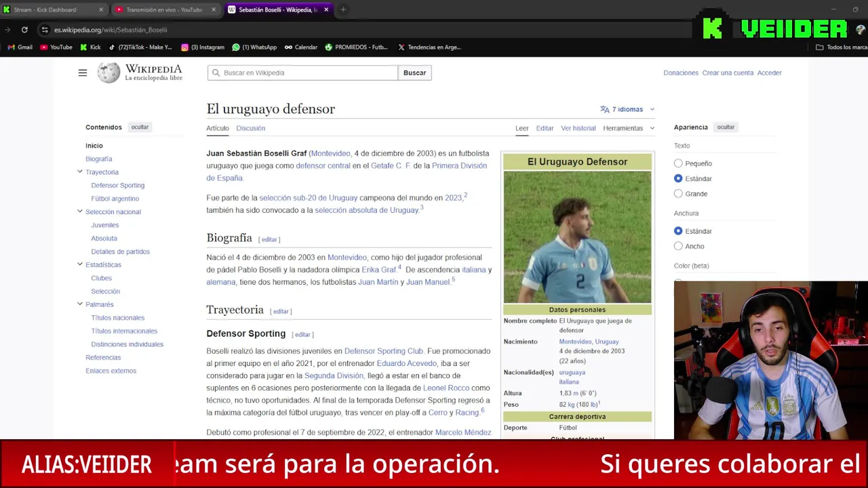Collapse the Estadísticas contents section
This screenshot has width=868, height=488.
point(80,264)
